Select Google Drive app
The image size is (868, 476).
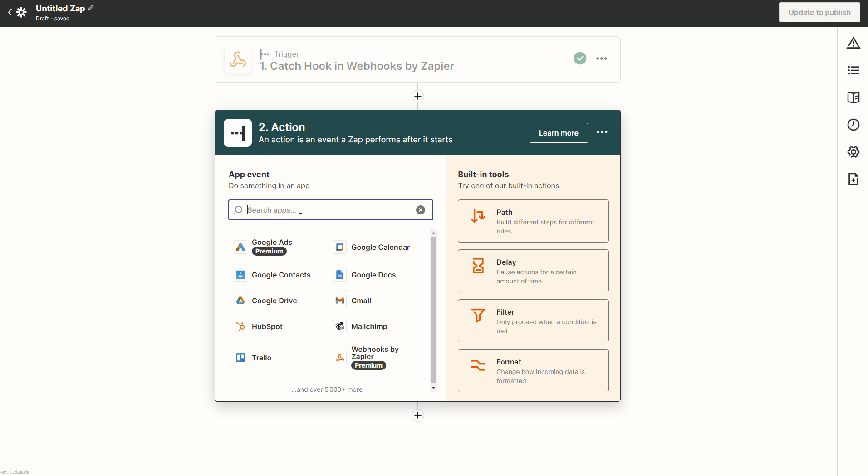coord(265,301)
